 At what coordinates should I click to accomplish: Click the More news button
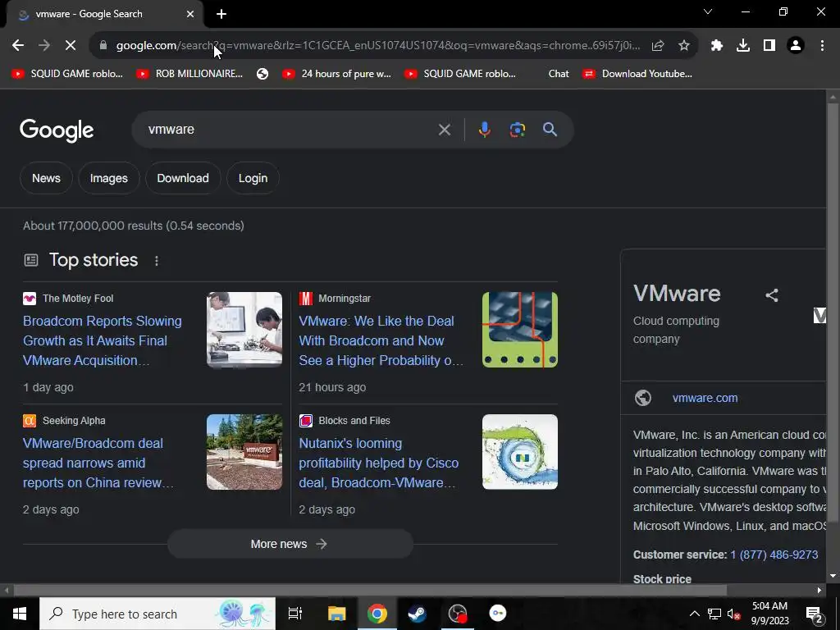[290, 544]
